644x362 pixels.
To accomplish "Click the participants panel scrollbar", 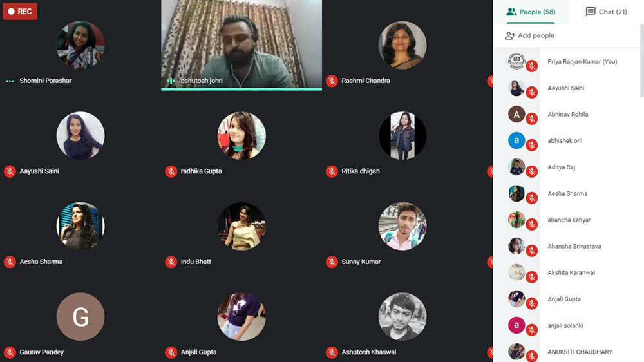I will [641, 61].
